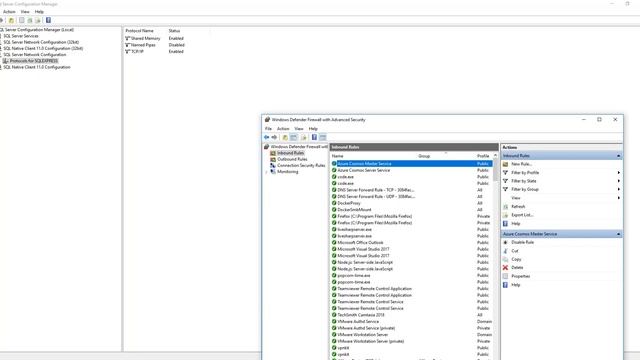The height and width of the screenshot is (360, 640).
Task: Open File menu in Firewall window
Action: 268,129
